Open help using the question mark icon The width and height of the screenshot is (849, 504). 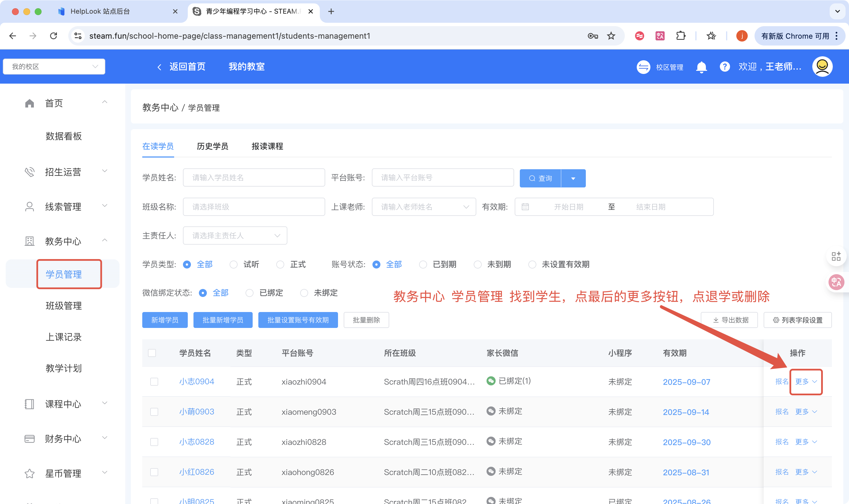click(x=725, y=67)
